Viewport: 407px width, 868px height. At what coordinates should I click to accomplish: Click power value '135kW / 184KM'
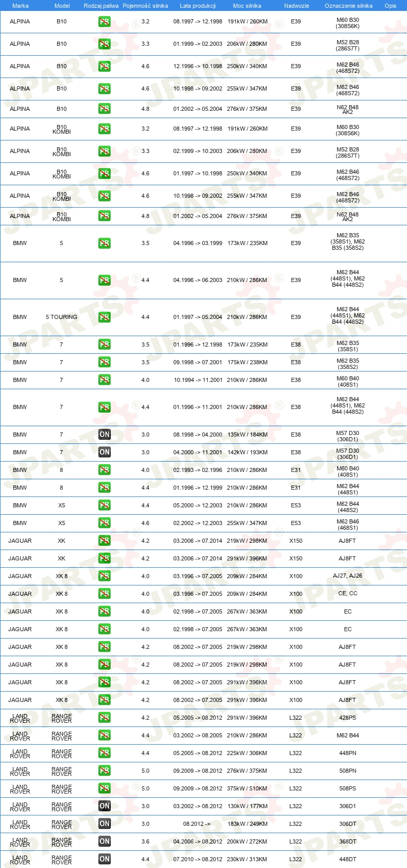pyautogui.click(x=247, y=435)
